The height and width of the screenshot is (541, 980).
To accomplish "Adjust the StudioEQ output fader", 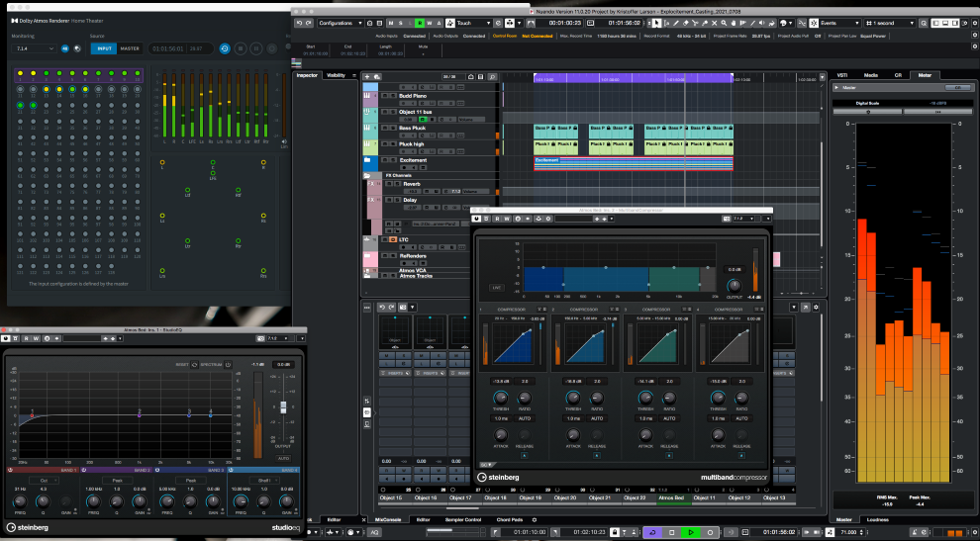I will [x=283, y=407].
